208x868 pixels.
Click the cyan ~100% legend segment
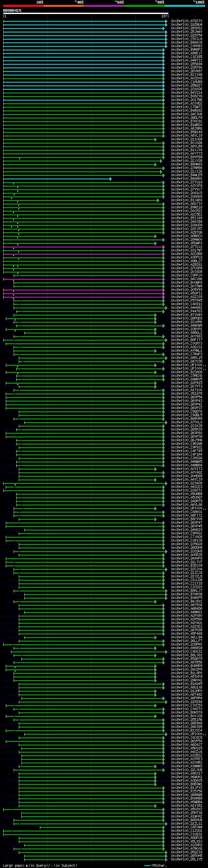(x=185, y=6)
